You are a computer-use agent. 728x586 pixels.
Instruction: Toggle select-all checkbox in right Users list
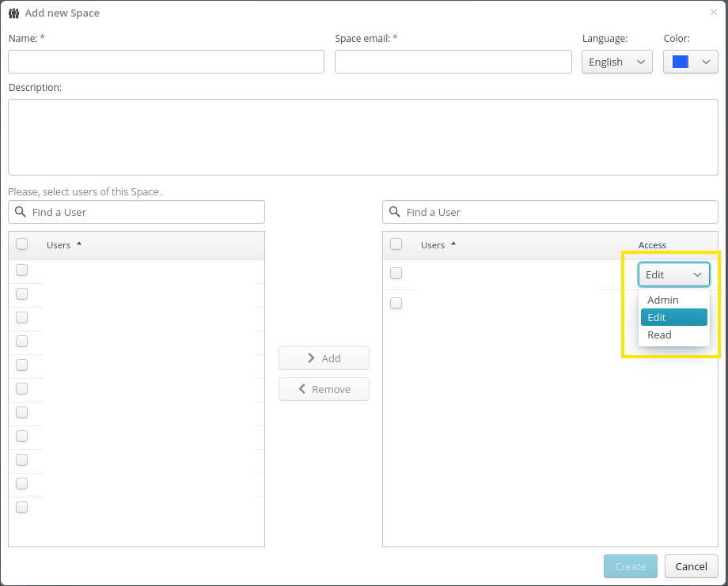click(396, 244)
